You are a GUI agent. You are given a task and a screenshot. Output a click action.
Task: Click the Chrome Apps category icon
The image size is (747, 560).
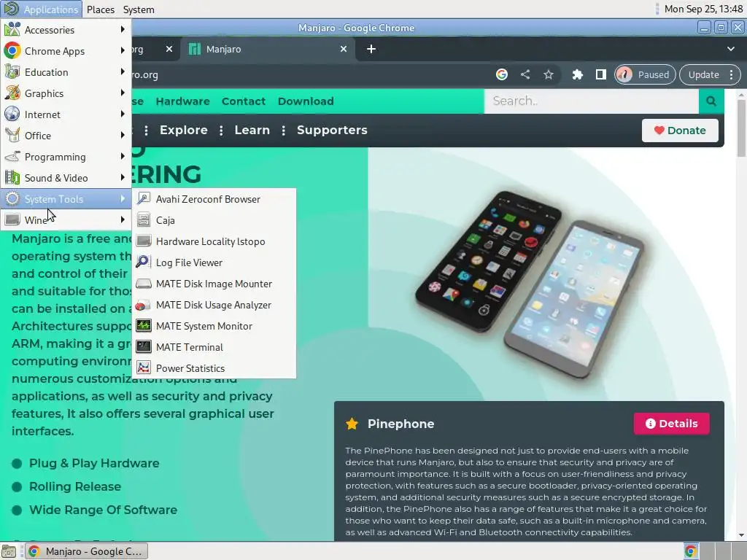coord(12,50)
